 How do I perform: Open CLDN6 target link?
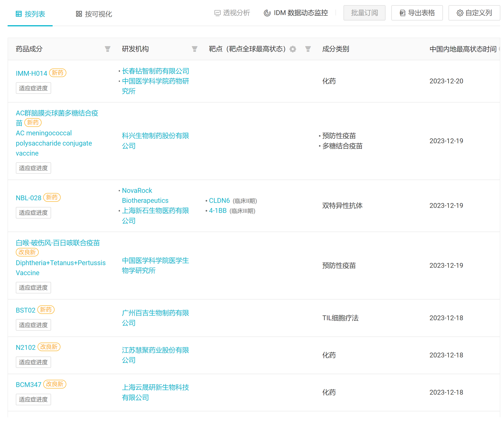pyautogui.click(x=219, y=201)
